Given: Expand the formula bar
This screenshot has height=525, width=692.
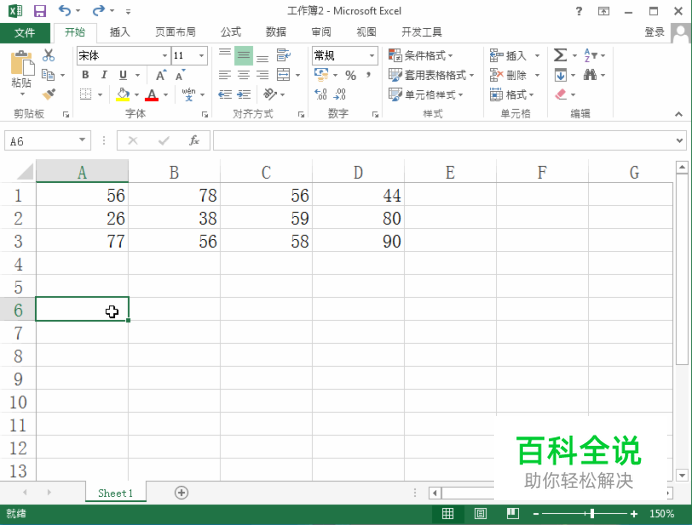Looking at the screenshot, I should 679,141.
